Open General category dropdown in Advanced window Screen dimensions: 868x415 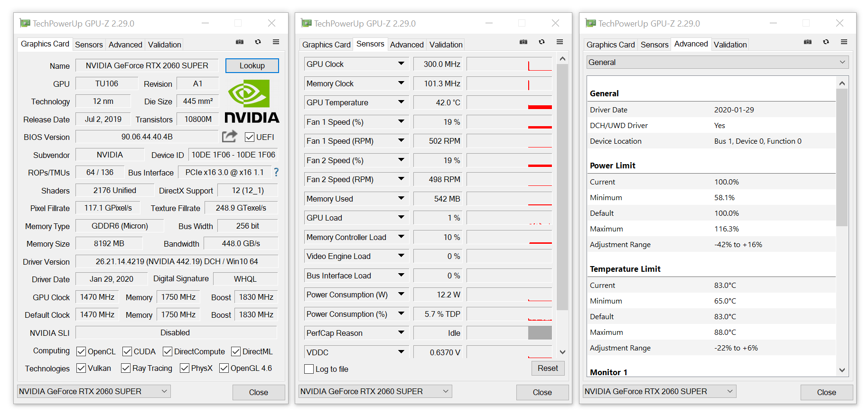pyautogui.click(x=718, y=62)
